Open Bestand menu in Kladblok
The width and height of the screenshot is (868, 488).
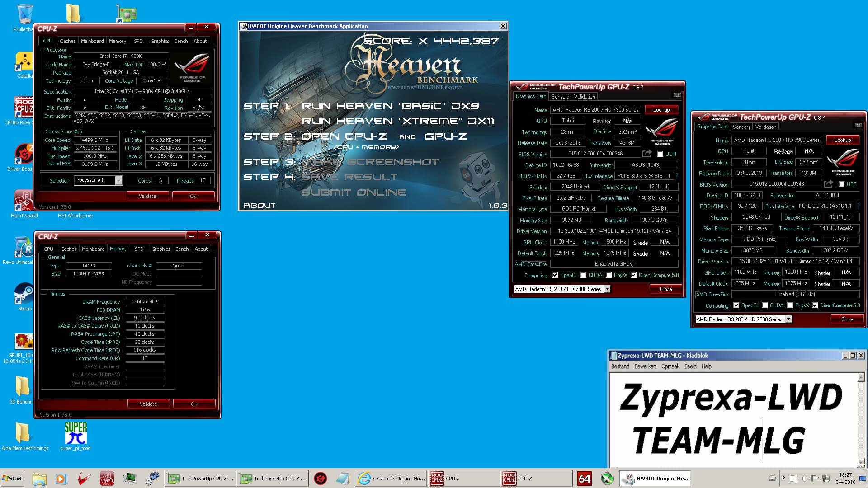pyautogui.click(x=620, y=366)
